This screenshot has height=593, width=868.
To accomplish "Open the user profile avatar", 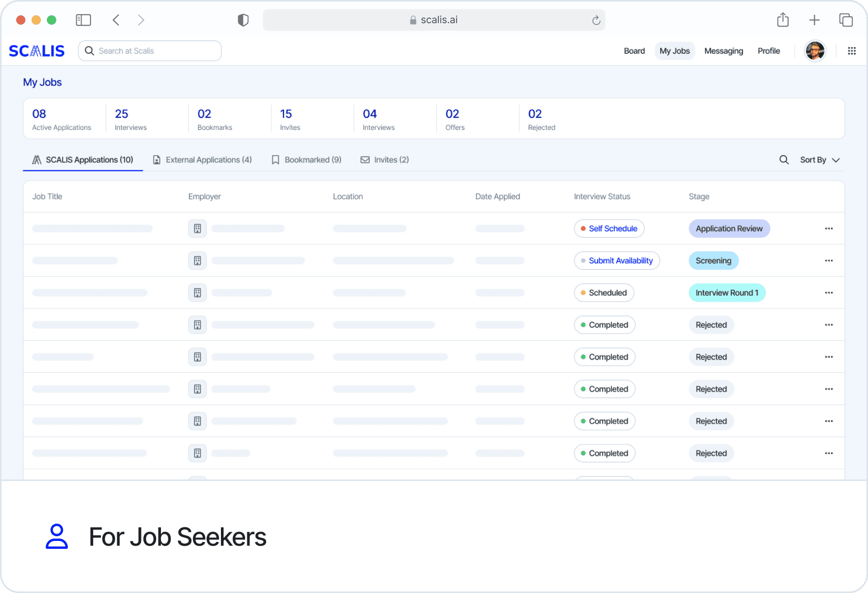I will [x=815, y=51].
